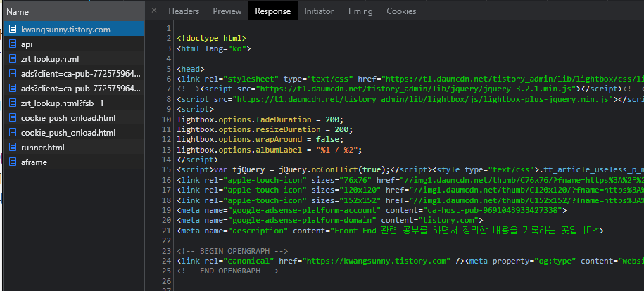The height and width of the screenshot is (291, 644).
Task: Click the apple-touch-icon 76x76 link line
Action: [x=410, y=180]
